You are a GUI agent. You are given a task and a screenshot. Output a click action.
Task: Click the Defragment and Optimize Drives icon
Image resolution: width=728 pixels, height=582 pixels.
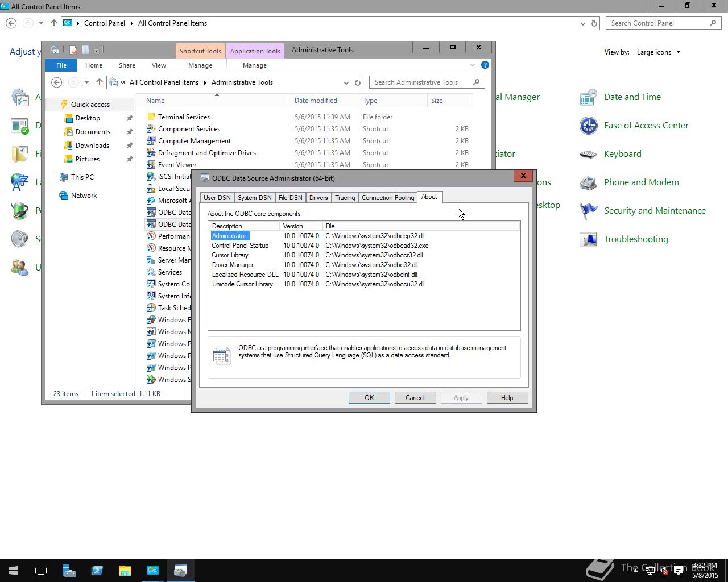pos(151,152)
